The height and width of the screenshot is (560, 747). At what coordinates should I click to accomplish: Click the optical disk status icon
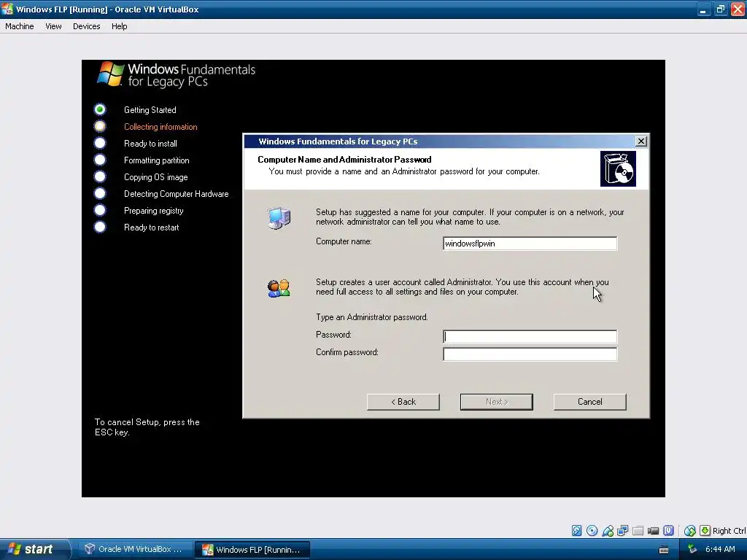tap(592, 531)
